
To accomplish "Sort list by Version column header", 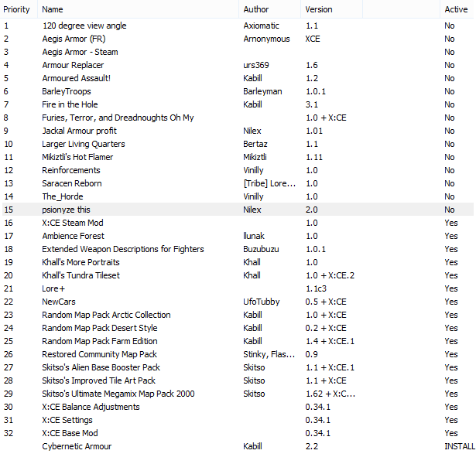I will coord(332,9).
